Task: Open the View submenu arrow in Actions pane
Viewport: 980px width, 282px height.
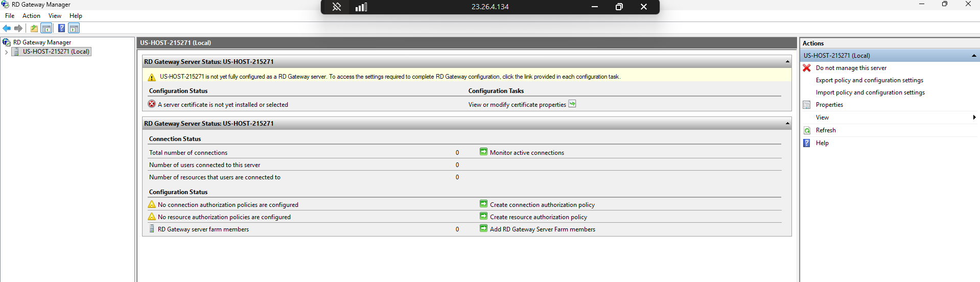Action: pos(974,118)
